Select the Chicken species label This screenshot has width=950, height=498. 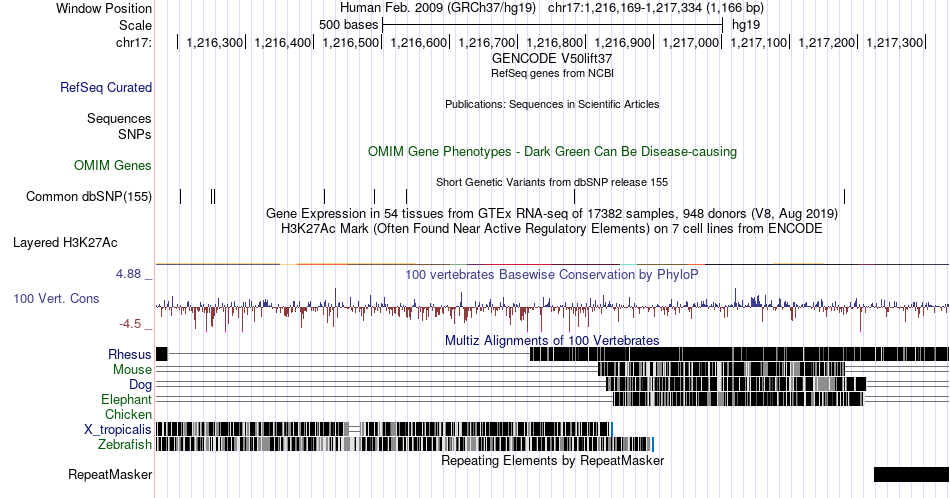(128, 414)
